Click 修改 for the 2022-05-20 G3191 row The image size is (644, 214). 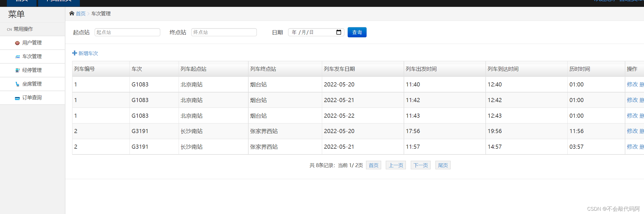coord(632,131)
